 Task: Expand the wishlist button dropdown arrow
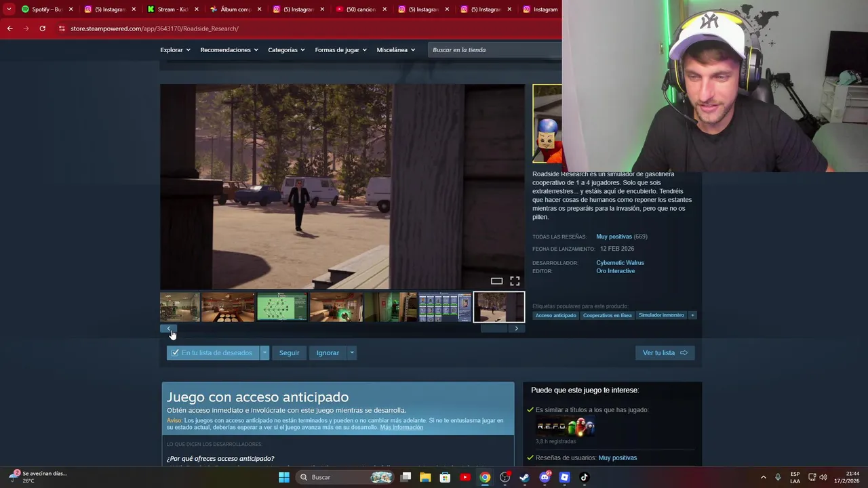(x=264, y=352)
